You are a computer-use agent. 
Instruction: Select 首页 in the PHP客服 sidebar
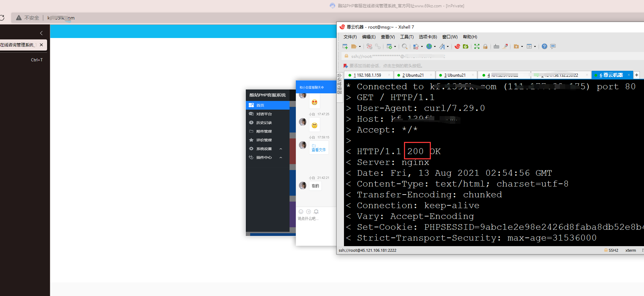pos(268,105)
